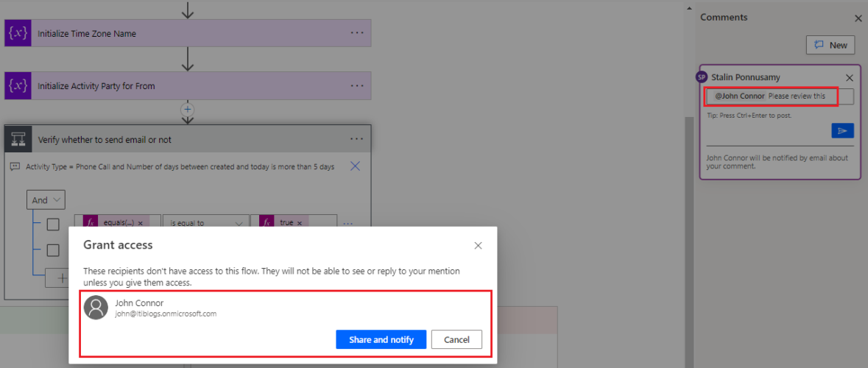Image resolution: width=868 pixels, height=368 pixels.
Task: Open ellipsis menu for Initialize Time Zone Name
Action: pyautogui.click(x=357, y=33)
